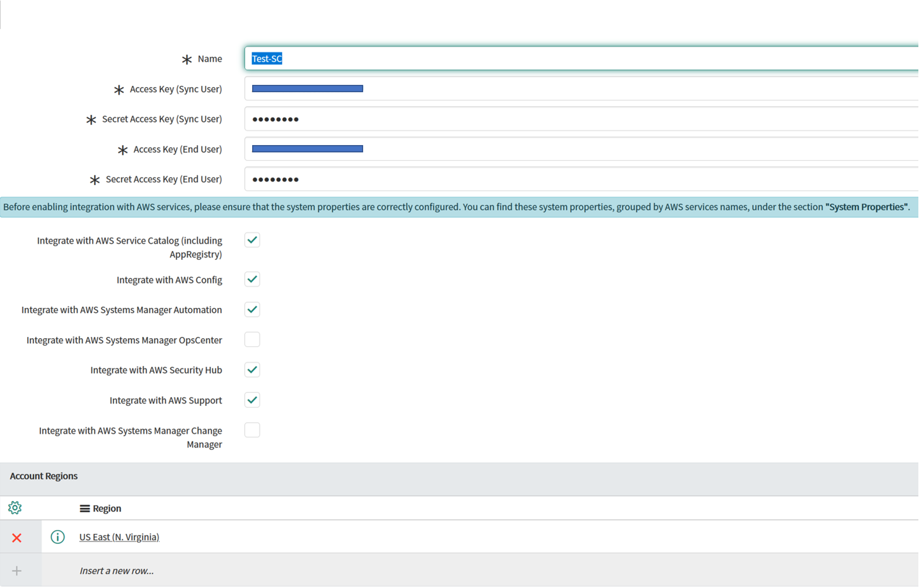
Task: Click the info icon next to US East
Action: 57,537
